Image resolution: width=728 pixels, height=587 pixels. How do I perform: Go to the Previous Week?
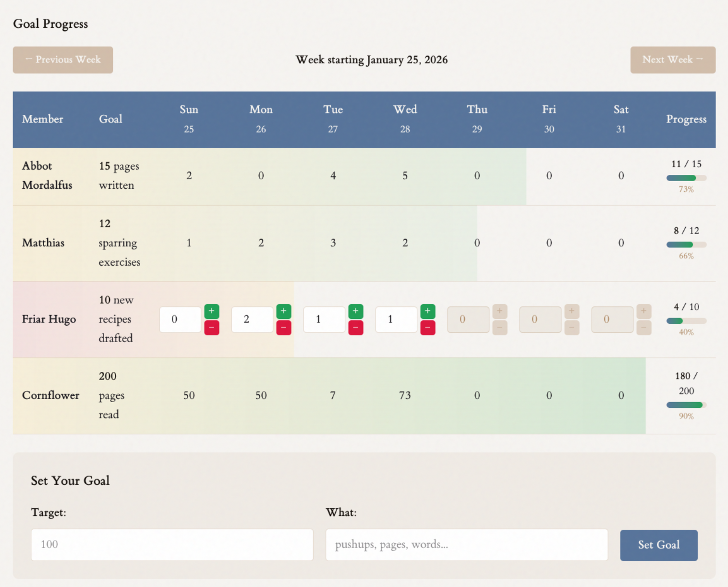(62, 60)
